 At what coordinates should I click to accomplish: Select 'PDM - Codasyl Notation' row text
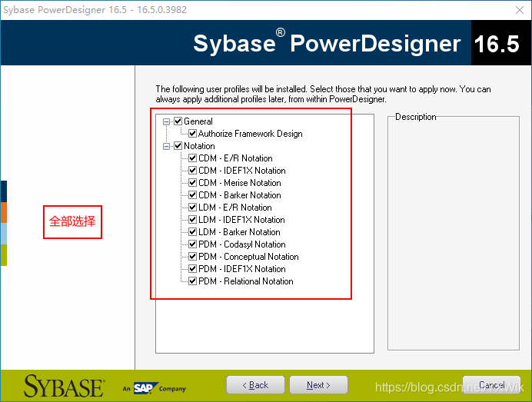[242, 244]
